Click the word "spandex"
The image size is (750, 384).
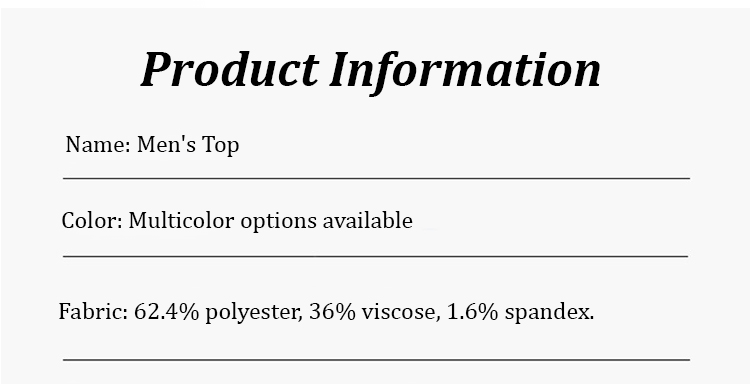coord(549,313)
